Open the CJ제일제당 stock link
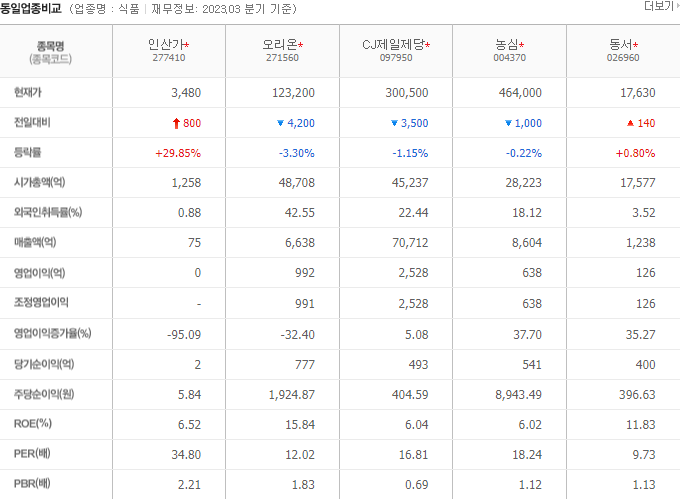The width and height of the screenshot is (680, 500). 393,44
